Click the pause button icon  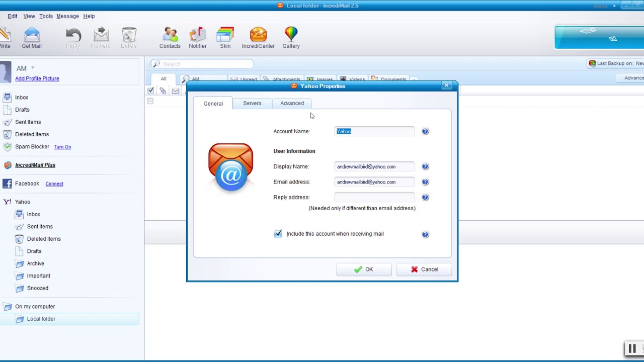(632, 348)
